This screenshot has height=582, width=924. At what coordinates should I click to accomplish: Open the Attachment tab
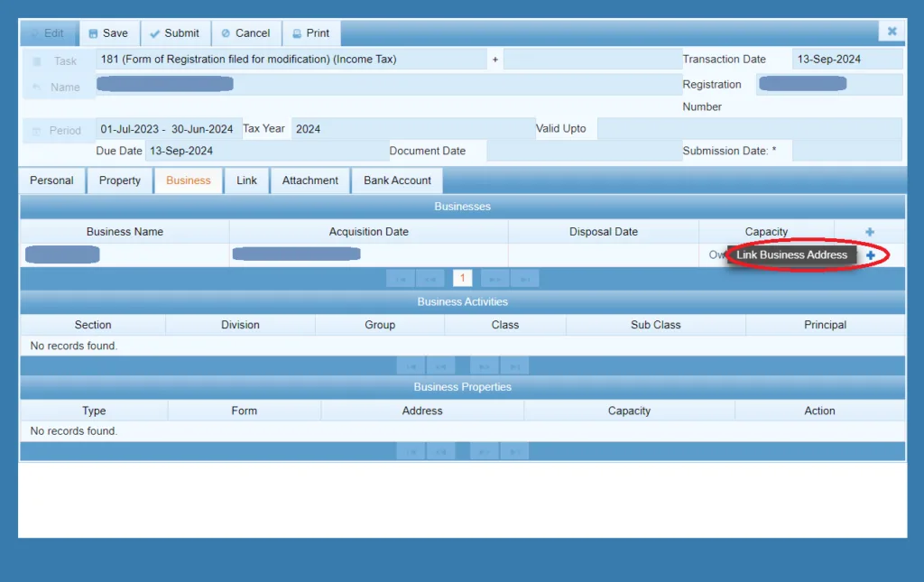[310, 180]
